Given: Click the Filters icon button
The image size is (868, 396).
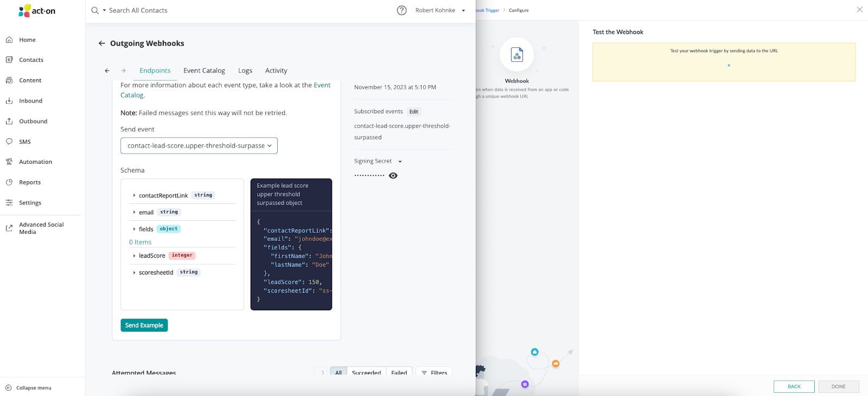Looking at the screenshot, I should (435, 373).
